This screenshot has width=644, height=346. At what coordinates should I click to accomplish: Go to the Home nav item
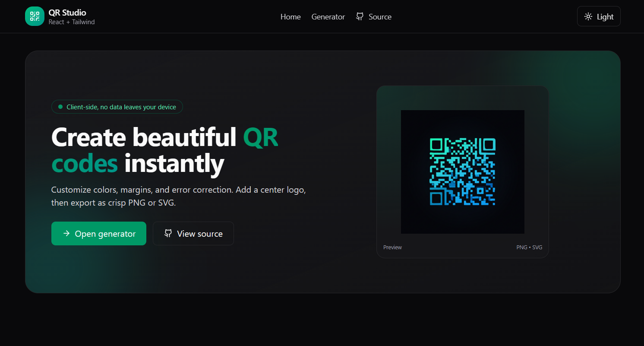pyautogui.click(x=290, y=17)
